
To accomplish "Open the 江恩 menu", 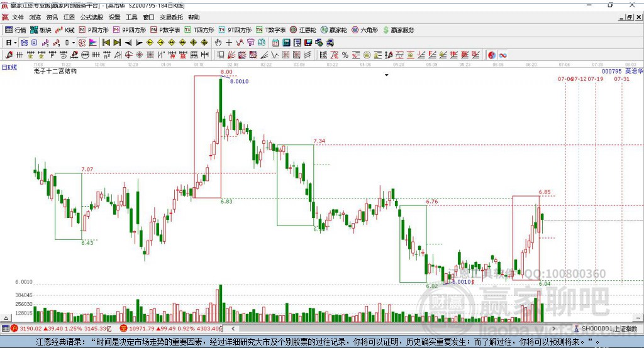I will 69,17.
